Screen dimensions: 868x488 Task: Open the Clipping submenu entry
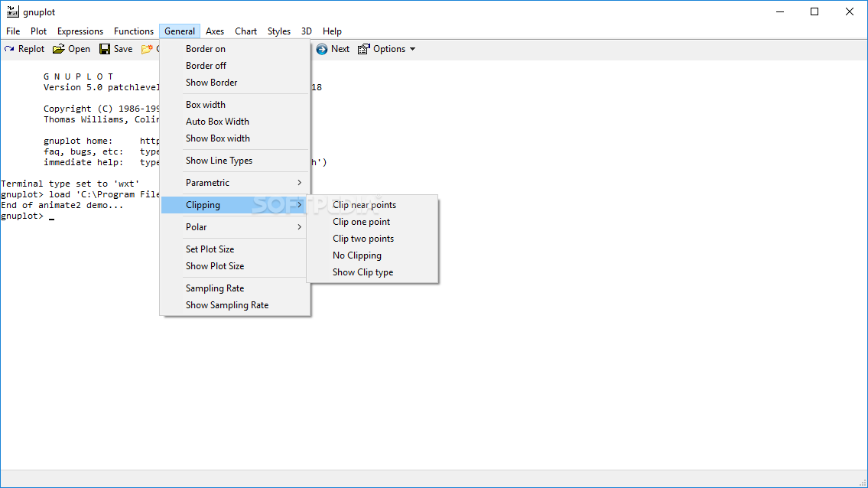(x=235, y=205)
